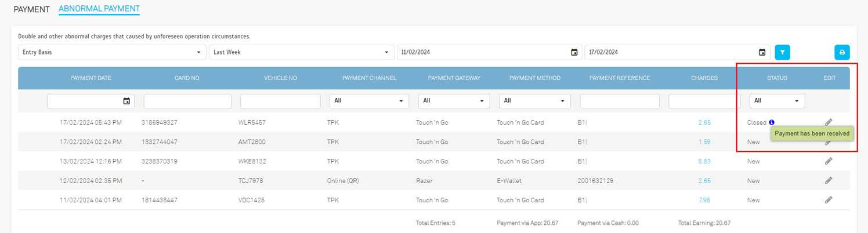Open the Last Week period dropdown
Image resolution: width=868 pixels, height=233 pixels.
pyautogui.click(x=300, y=52)
